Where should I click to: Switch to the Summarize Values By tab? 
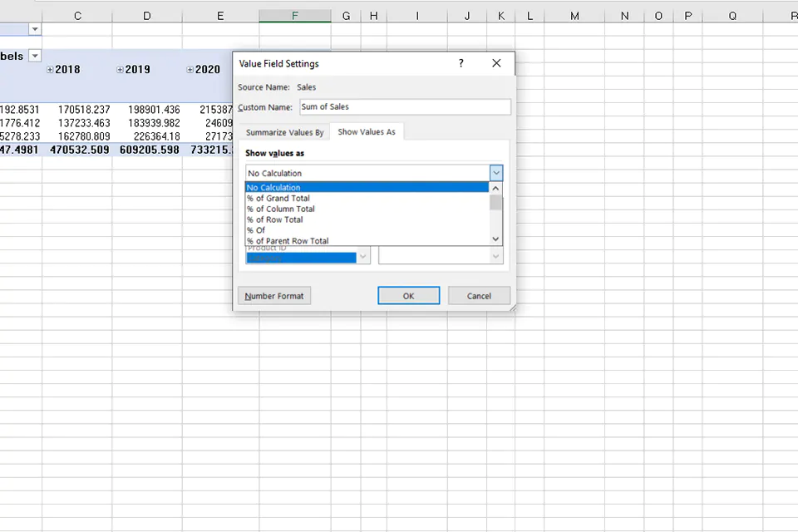284,131
